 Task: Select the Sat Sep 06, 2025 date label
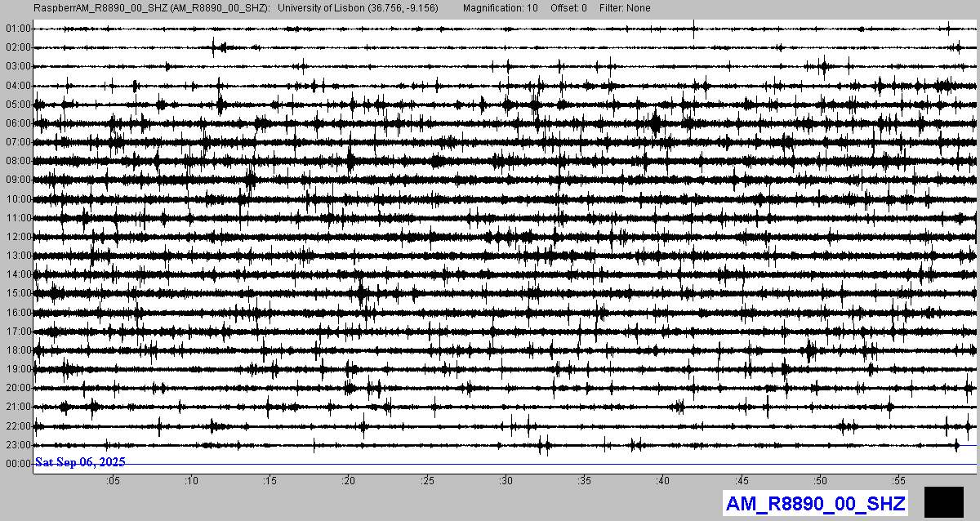[x=80, y=462]
